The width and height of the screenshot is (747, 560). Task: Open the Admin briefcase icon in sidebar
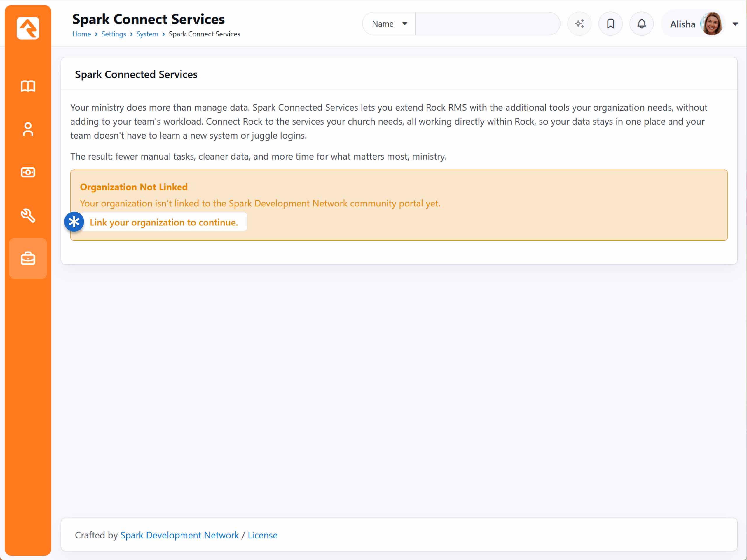point(28,259)
